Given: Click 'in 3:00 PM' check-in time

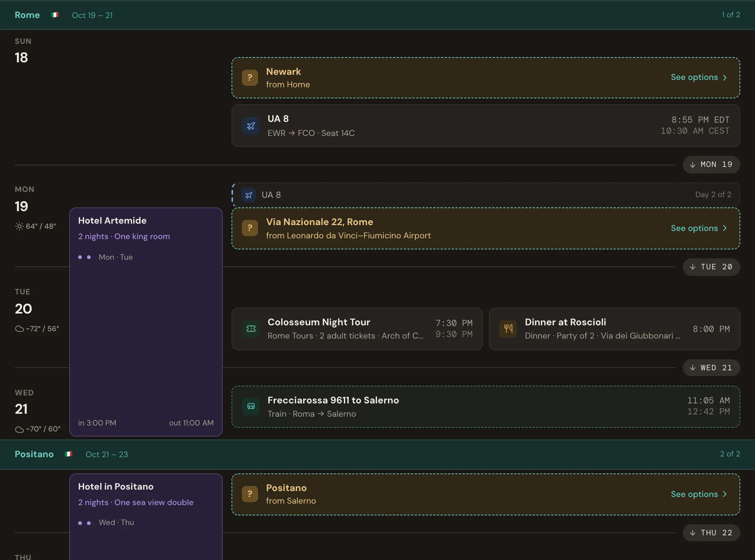Looking at the screenshot, I should (97, 423).
